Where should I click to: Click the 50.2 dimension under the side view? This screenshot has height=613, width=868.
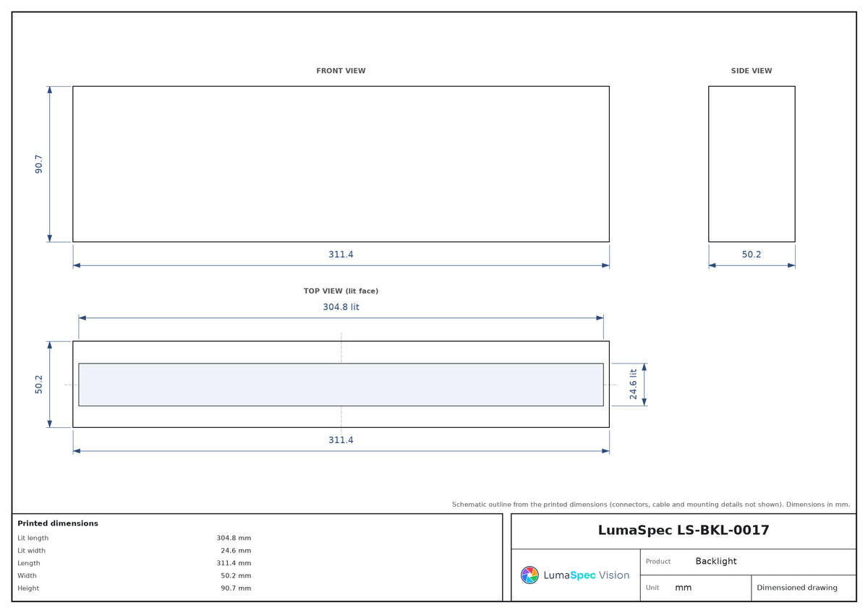tap(752, 254)
